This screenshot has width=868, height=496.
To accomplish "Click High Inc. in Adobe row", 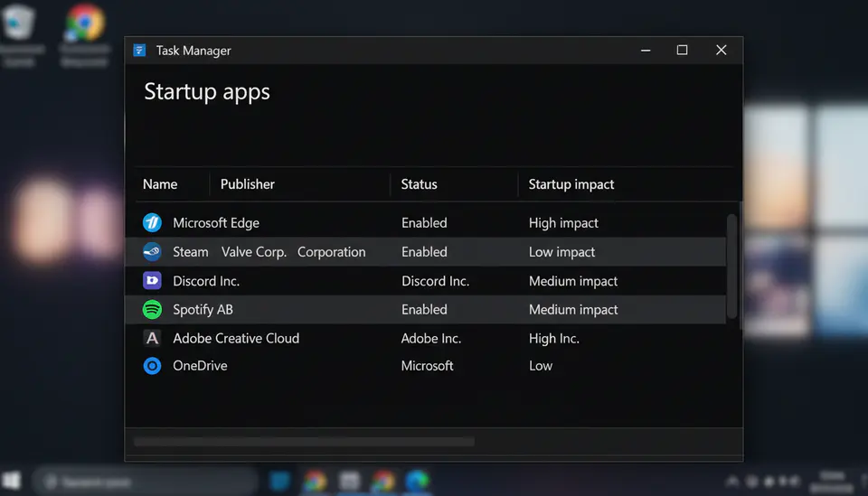I will pyautogui.click(x=553, y=338).
